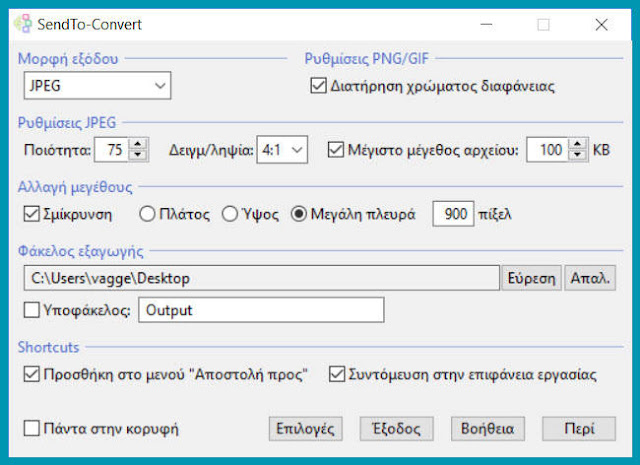Decrease max file size with down arrow

(578, 155)
